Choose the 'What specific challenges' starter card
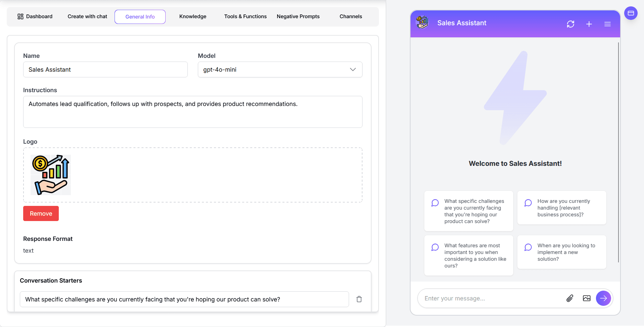This screenshot has height=327, width=644. pyautogui.click(x=469, y=211)
